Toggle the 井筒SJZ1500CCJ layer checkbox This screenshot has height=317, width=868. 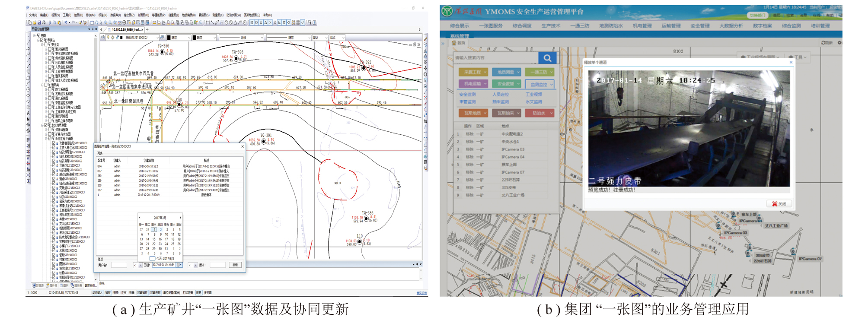[54, 219]
